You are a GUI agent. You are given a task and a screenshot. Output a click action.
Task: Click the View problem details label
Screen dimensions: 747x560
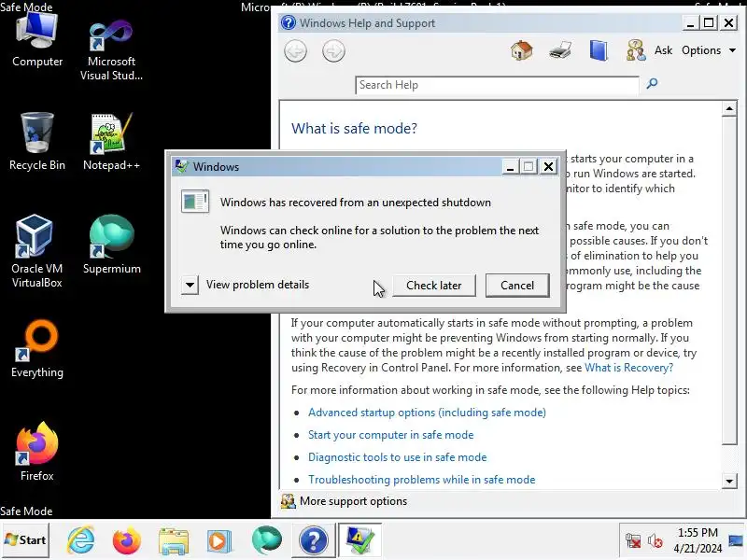point(258,285)
